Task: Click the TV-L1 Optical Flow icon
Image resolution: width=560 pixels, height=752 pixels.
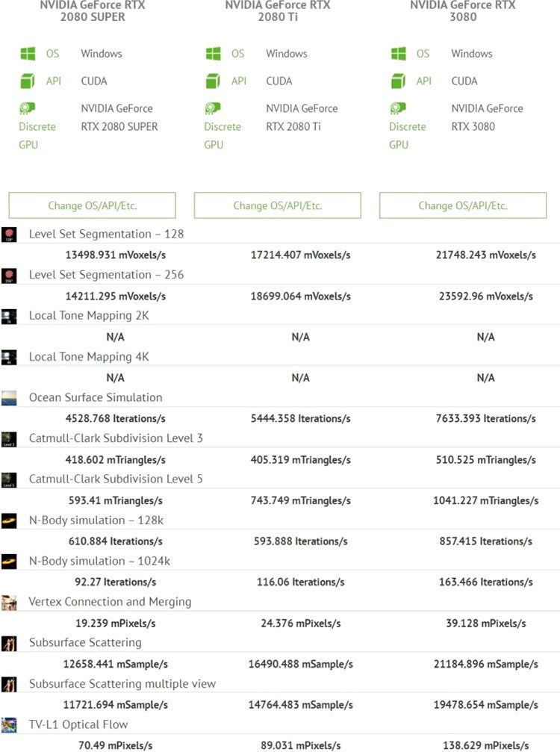Action: (x=9, y=724)
